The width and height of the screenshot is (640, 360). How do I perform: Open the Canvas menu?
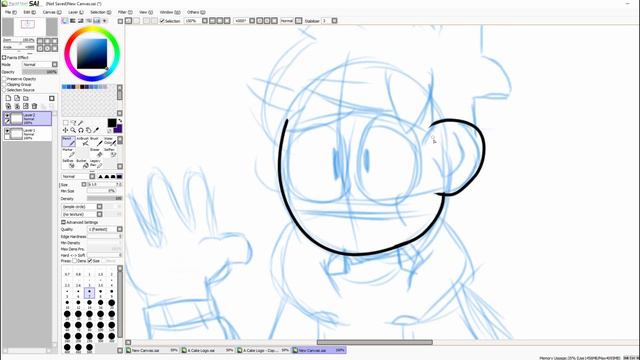coord(52,12)
